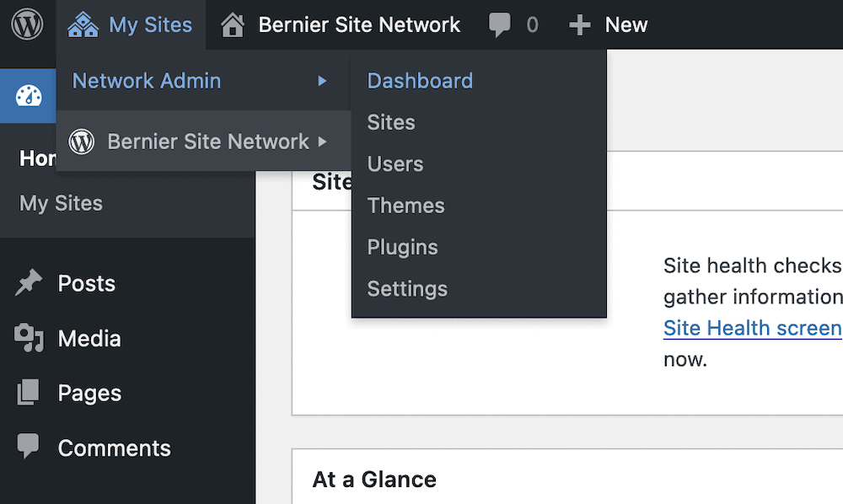Click the Pages icon in sidebar

click(28, 392)
